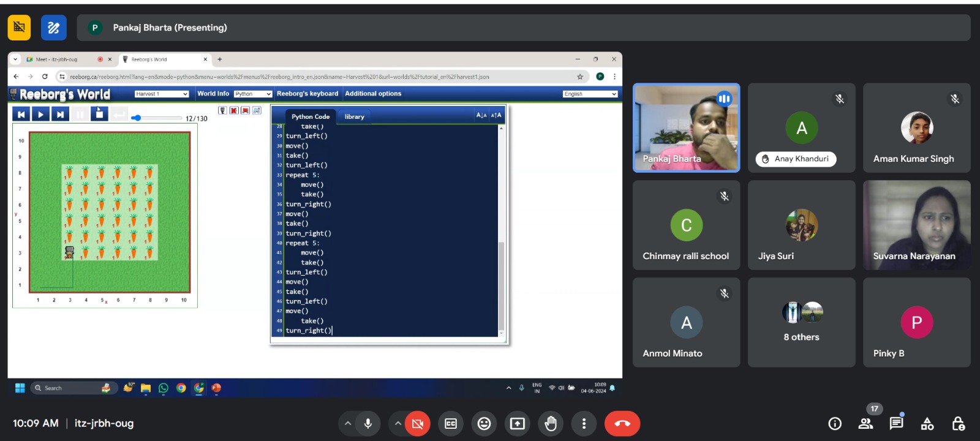Click the Windows taskbar Search box
The width and height of the screenshot is (980, 441).
pyautogui.click(x=72, y=388)
